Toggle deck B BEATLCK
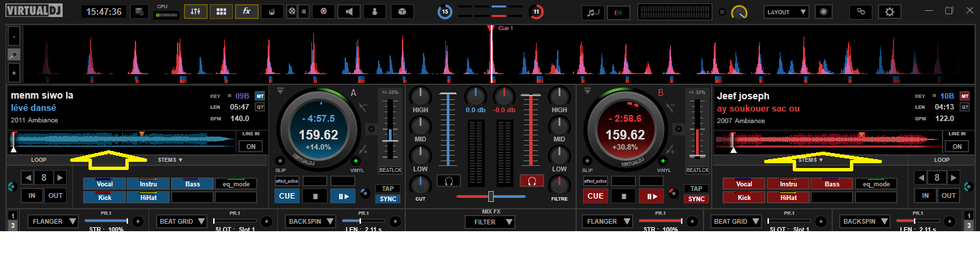 tap(697, 170)
